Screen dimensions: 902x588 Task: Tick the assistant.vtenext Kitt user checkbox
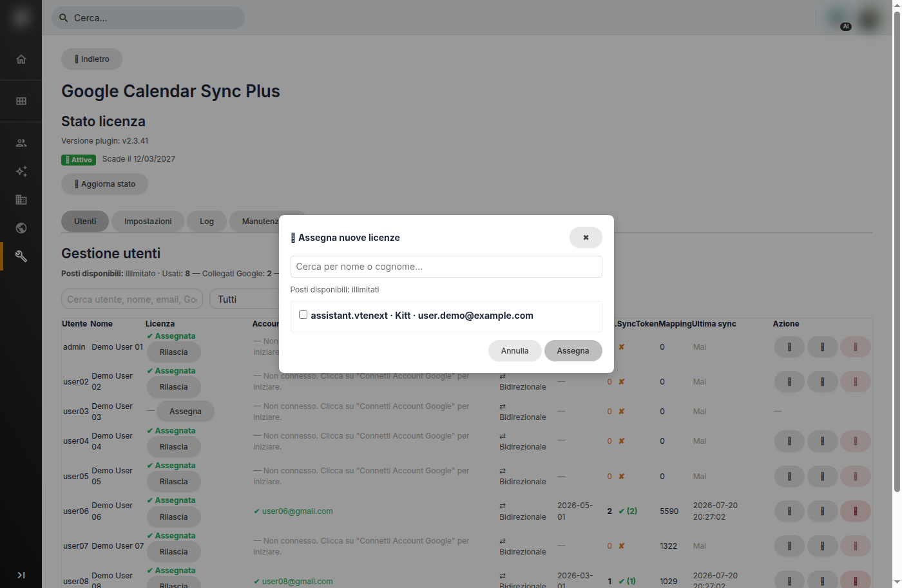303,315
